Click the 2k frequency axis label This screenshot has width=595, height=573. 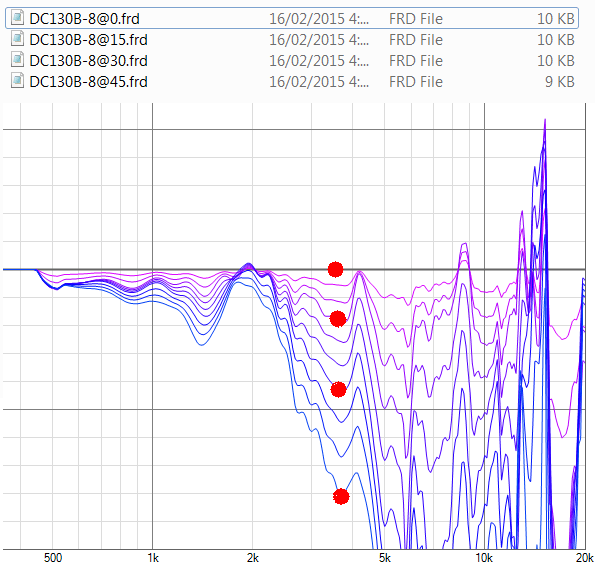(x=253, y=558)
